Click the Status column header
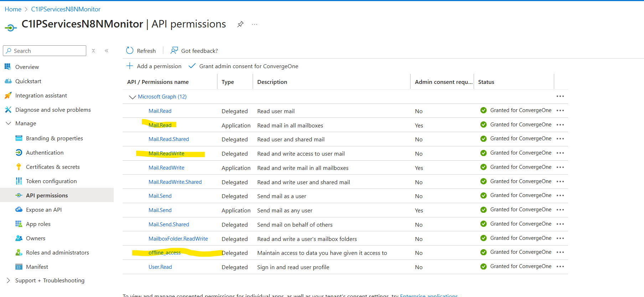644x297 pixels. tap(486, 82)
